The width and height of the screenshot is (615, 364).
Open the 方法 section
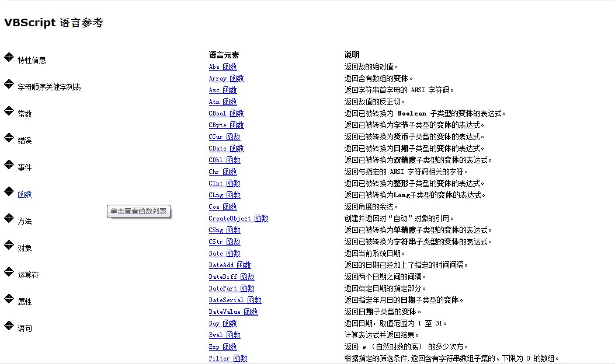tap(25, 222)
